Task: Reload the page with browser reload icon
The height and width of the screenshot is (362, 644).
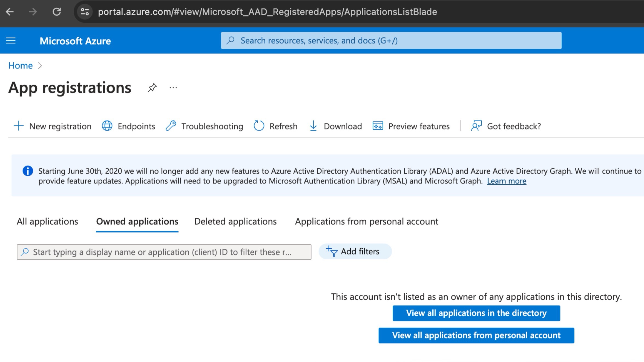Action: pos(57,12)
